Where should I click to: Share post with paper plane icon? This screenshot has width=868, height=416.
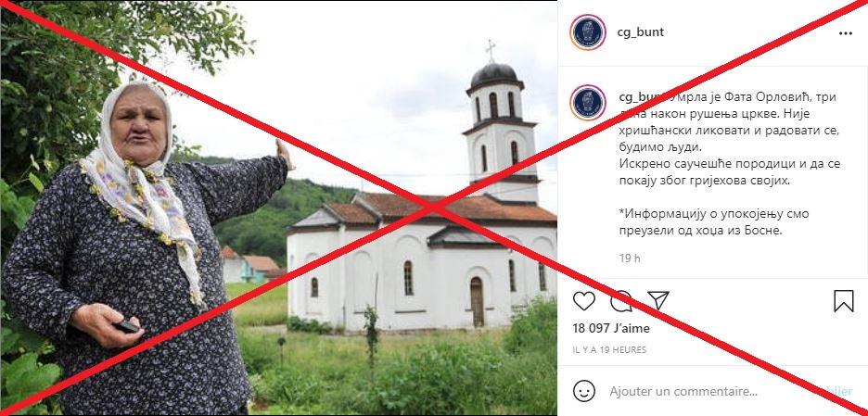pyautogui.click(x=658, y=300)
